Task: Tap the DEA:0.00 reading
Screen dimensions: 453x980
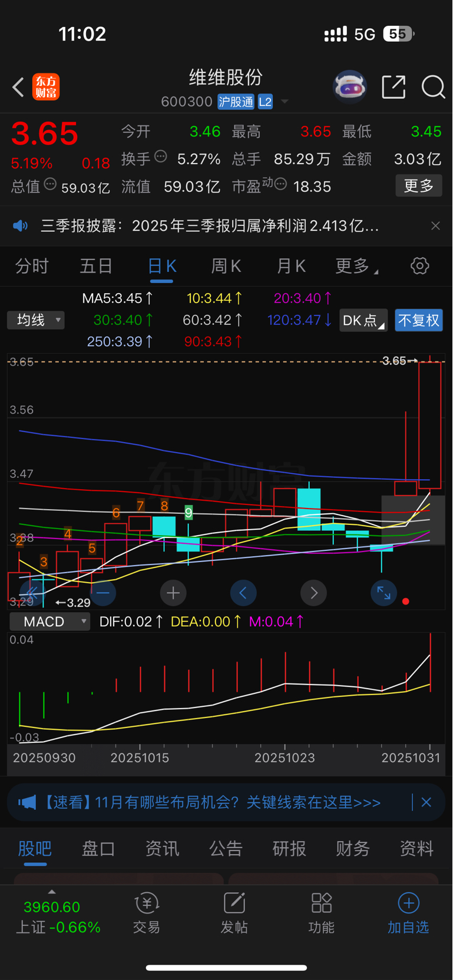Action: (206, 622)
